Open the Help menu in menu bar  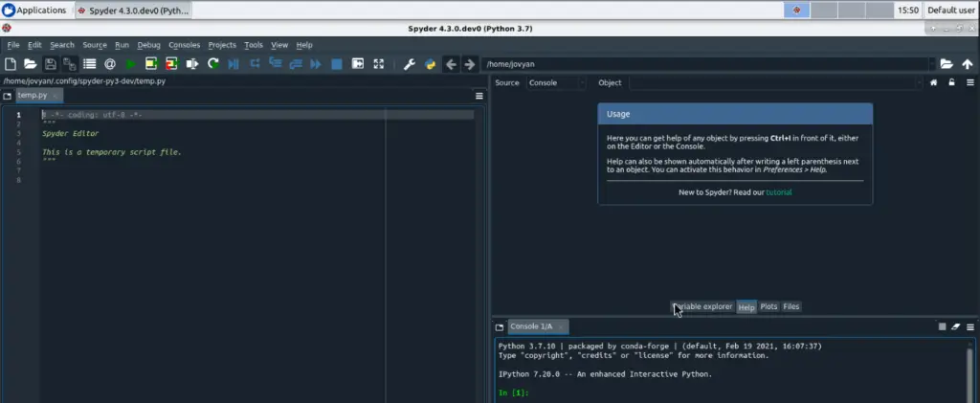304,45
